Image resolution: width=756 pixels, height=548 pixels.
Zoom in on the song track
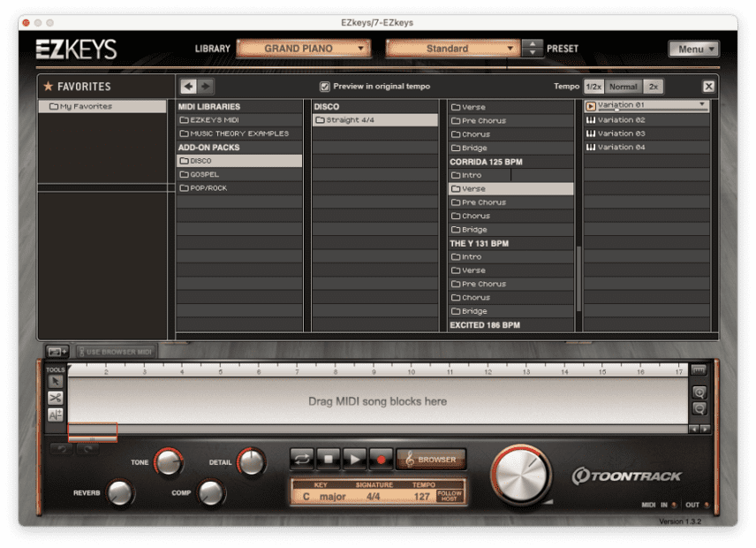click(x=699, y=392)
